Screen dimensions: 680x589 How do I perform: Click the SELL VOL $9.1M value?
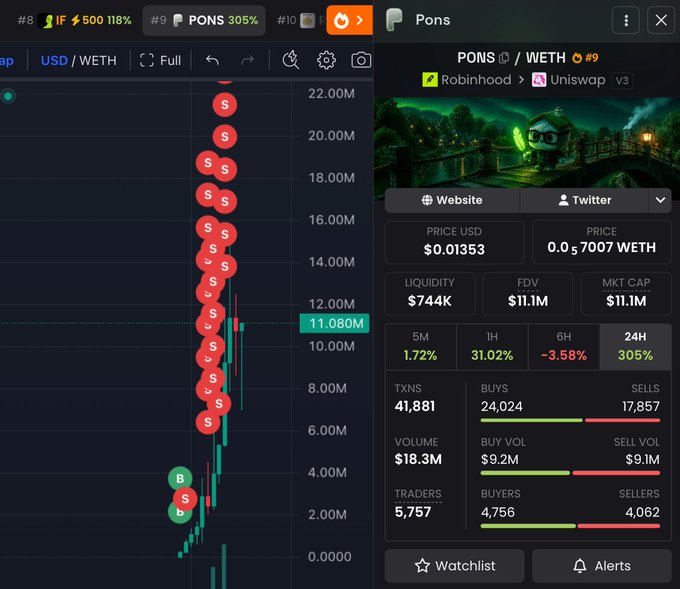642,459
